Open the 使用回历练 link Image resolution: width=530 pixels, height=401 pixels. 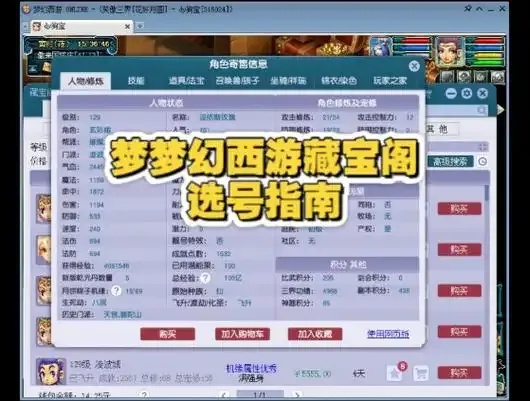click(388, 334)
